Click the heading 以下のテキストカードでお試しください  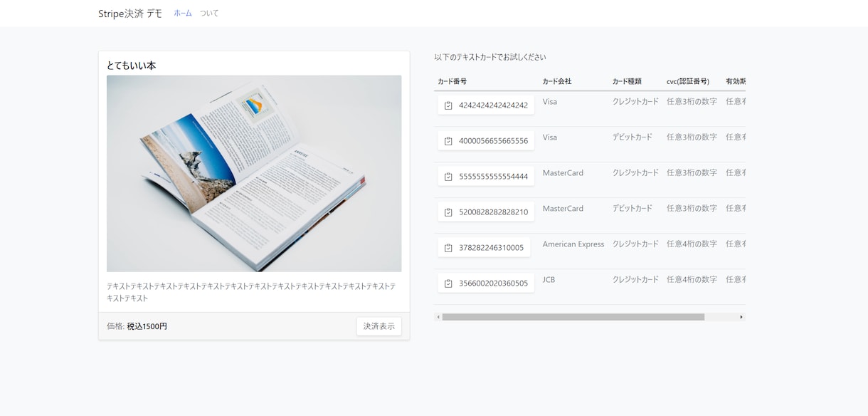490,57
